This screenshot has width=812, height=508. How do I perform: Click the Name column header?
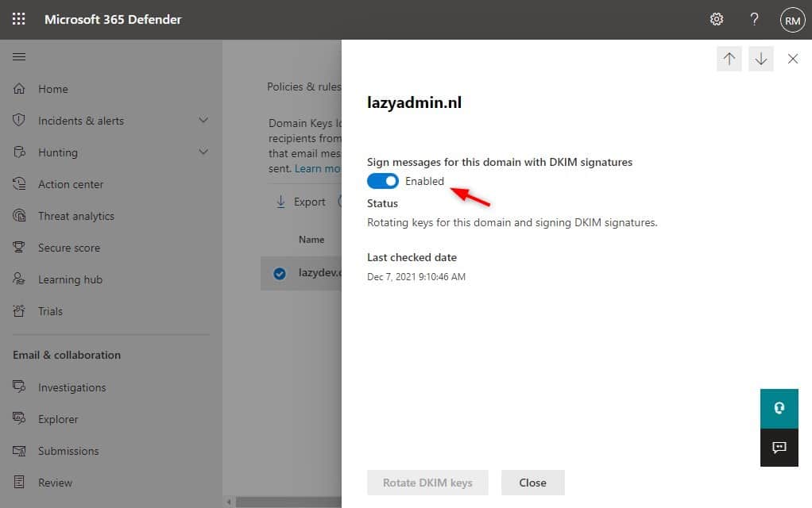(x=311, y=240)
